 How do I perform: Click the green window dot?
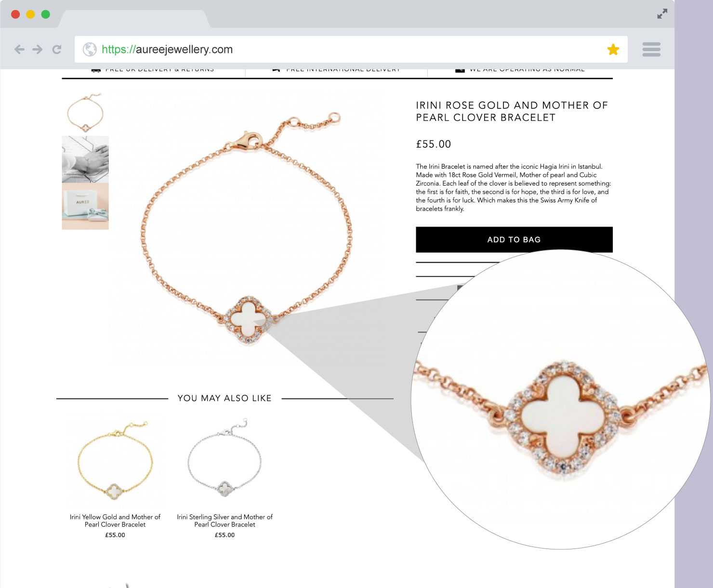tap(46, 14)
